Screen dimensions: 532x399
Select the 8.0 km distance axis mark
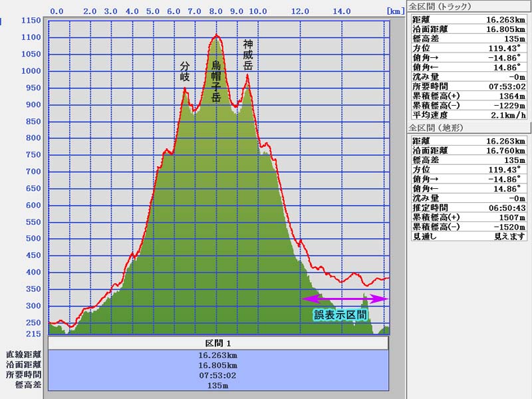click(x=216, y=11)
